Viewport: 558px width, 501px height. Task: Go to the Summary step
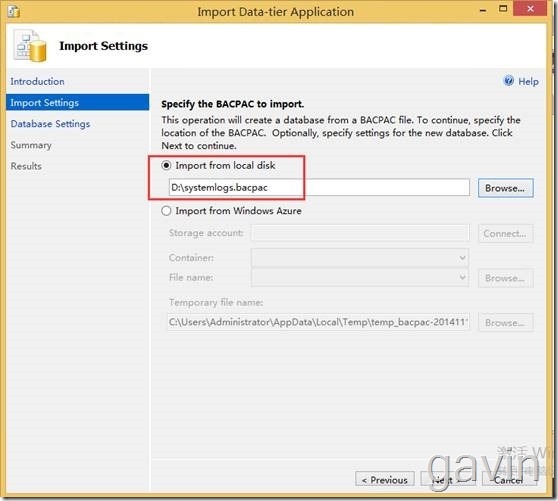pos(31,145)
